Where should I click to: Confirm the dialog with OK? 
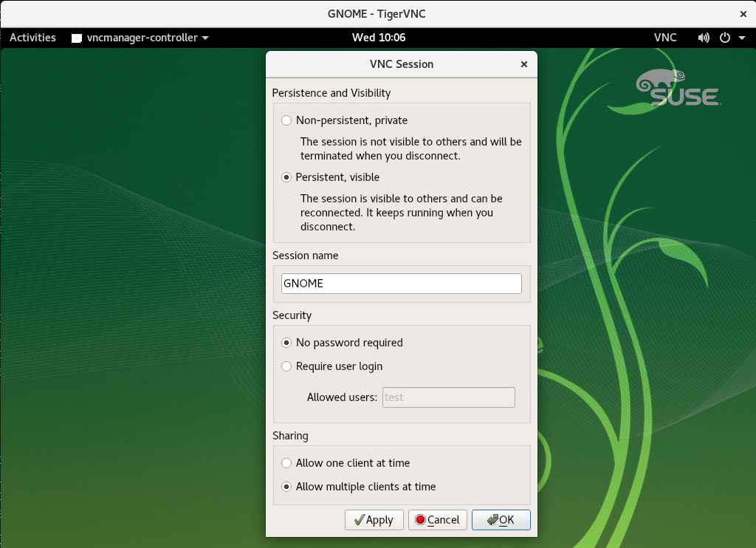pos(501,520)
